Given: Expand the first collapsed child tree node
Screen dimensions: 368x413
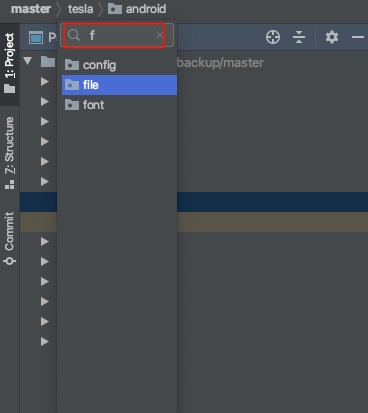Looking at the screenshot, I should [x=45, y=81].
